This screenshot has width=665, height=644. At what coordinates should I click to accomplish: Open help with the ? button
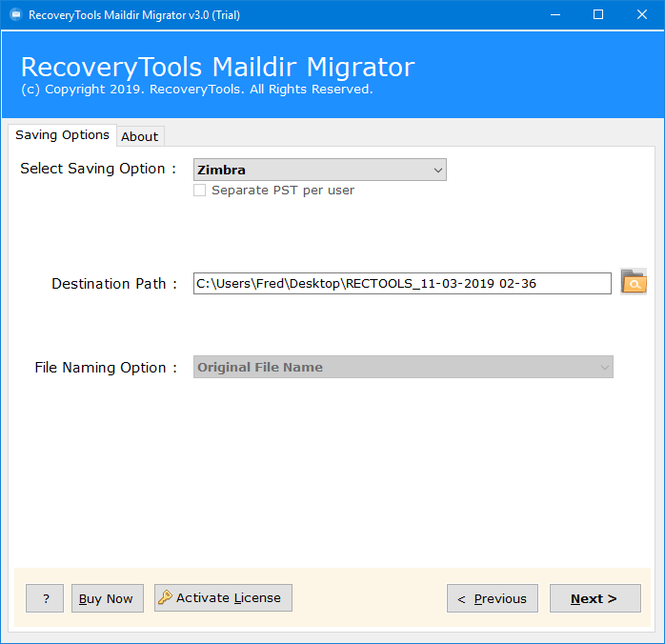[45, 598]
